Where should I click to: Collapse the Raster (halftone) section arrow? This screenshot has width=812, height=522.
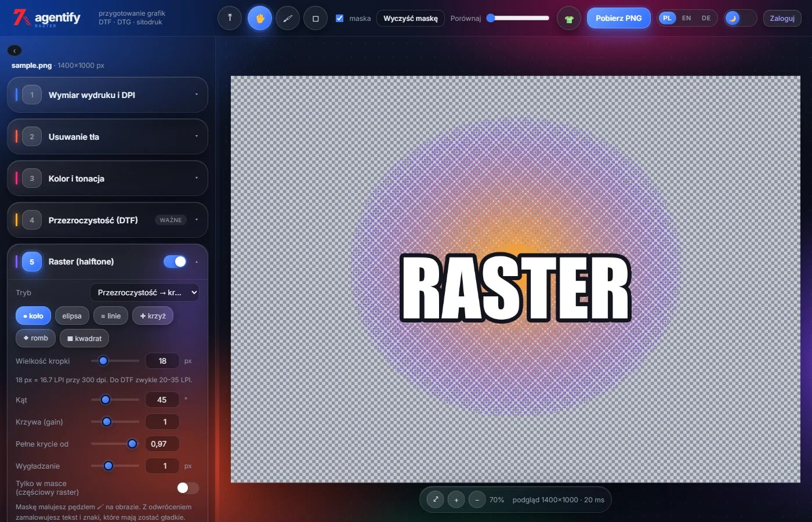[x=197, y=262]
